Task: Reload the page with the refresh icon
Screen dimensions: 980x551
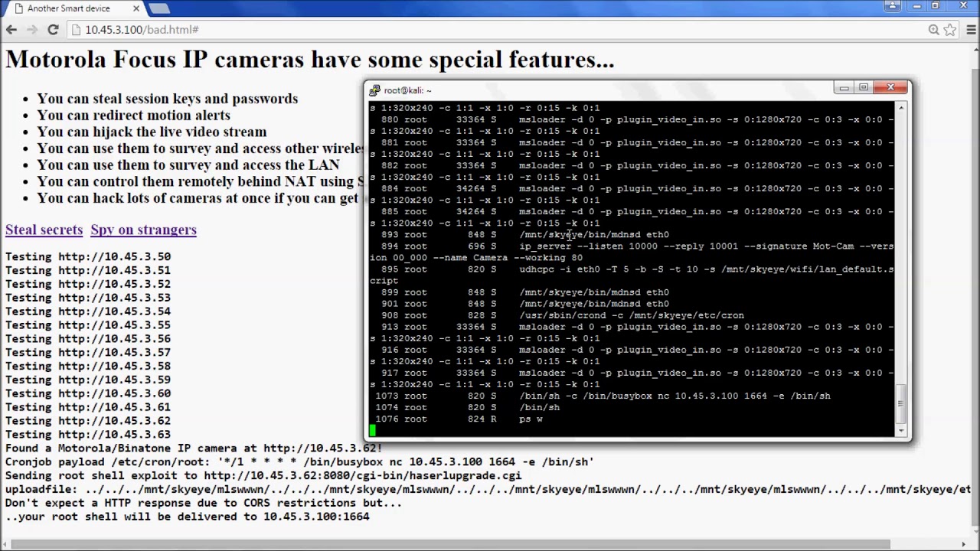Action: tap(53, 30)
